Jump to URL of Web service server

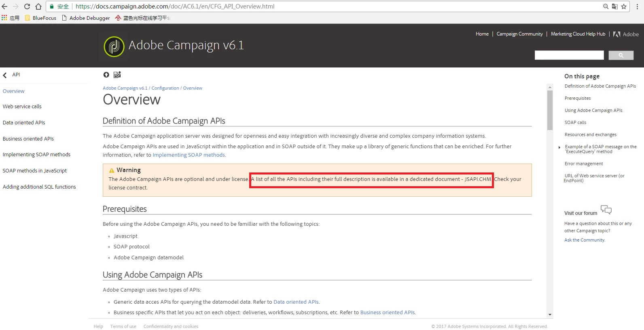tap(594, 178)
